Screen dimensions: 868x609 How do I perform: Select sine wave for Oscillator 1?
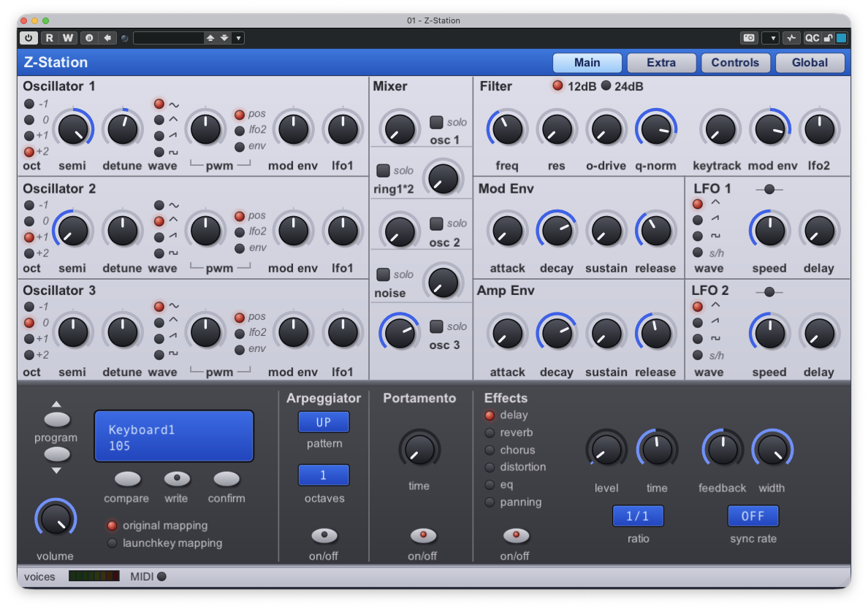pyautogui.click(x=159, y=104)
